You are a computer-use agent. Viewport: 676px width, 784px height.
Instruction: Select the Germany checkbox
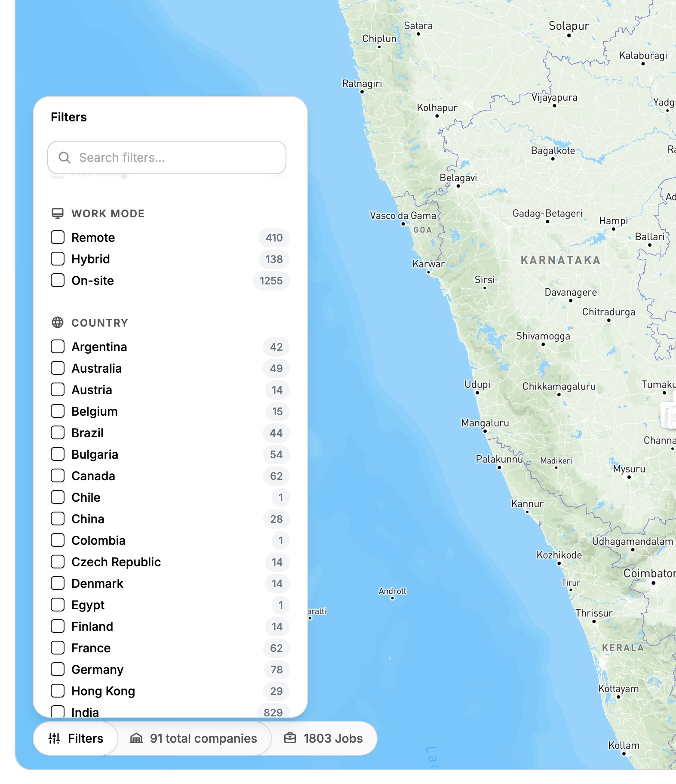click(x=58, y=670)
